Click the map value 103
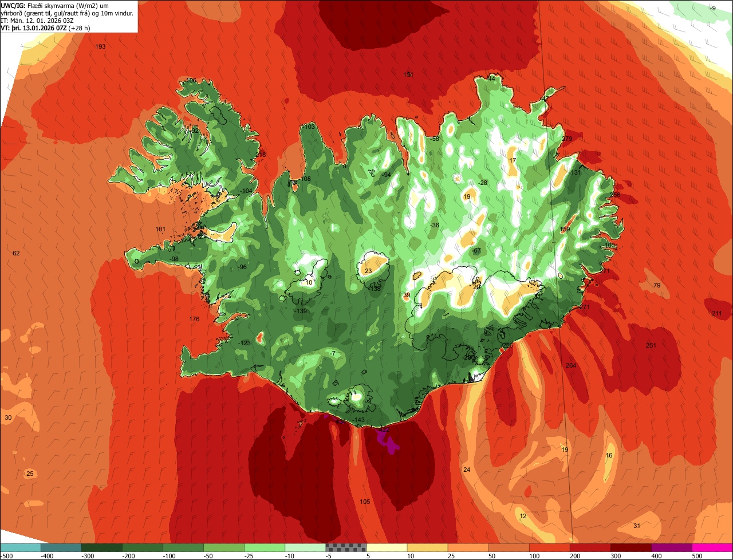733x560 pixels. coord(310,127)
